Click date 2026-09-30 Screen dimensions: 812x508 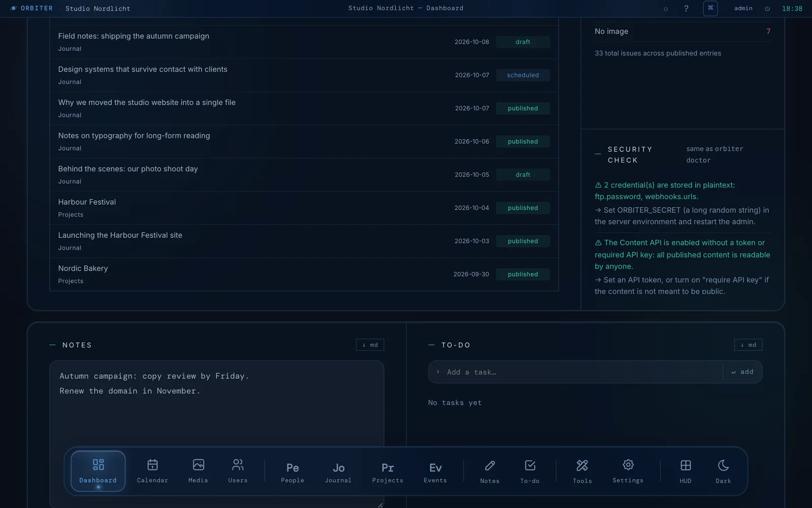pyautogui.click(x=471, y=274)
